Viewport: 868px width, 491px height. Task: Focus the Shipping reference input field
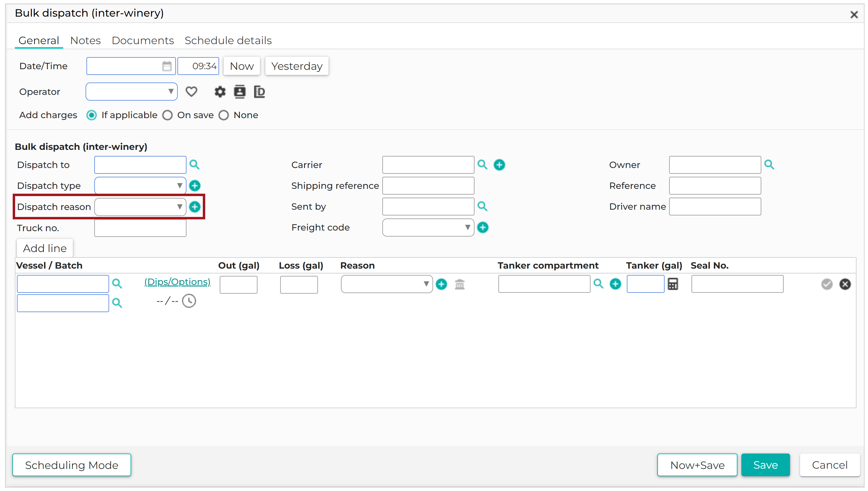428,186
